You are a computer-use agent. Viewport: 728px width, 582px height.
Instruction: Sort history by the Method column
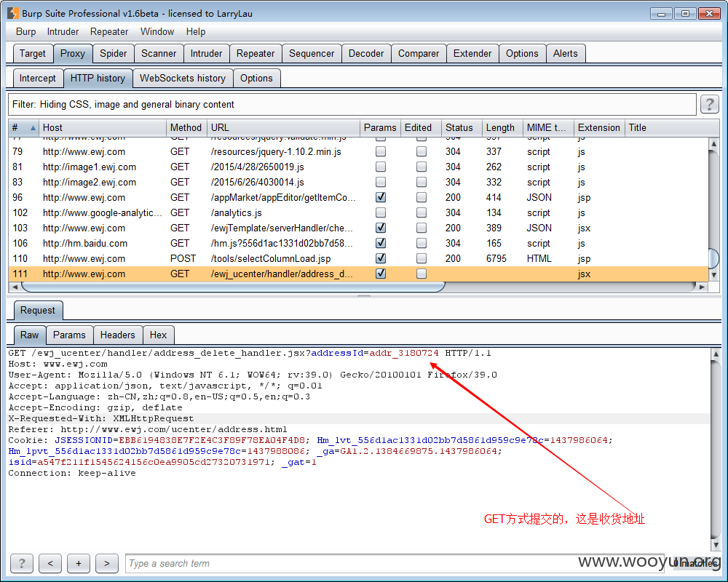[186, 127]
